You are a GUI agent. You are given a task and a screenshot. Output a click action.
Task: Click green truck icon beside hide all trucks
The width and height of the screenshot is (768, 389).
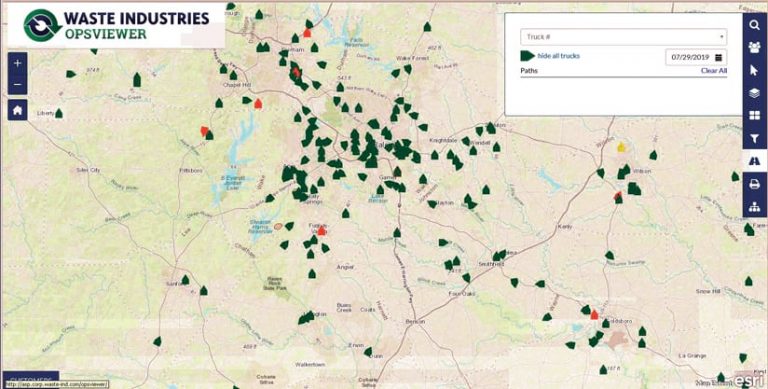528,56
